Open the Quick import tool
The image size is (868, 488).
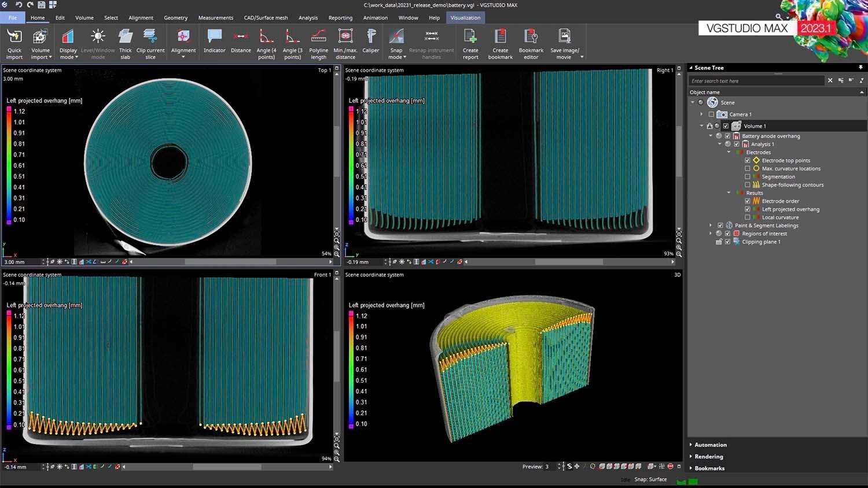pos(14,44)
